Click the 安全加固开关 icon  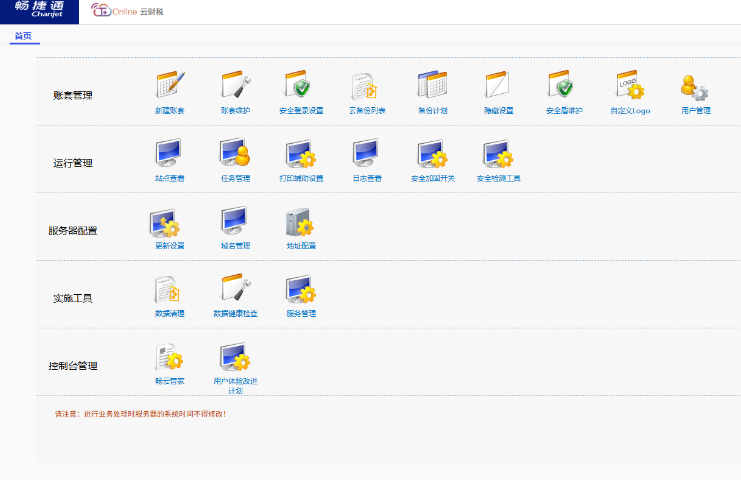tap(432, 154)
